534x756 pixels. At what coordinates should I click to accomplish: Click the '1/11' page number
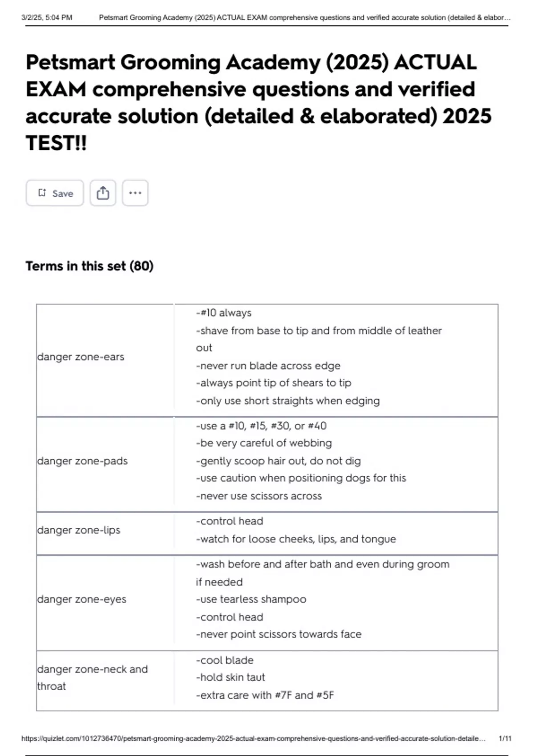pyautogui.click(x=505, y=739)
